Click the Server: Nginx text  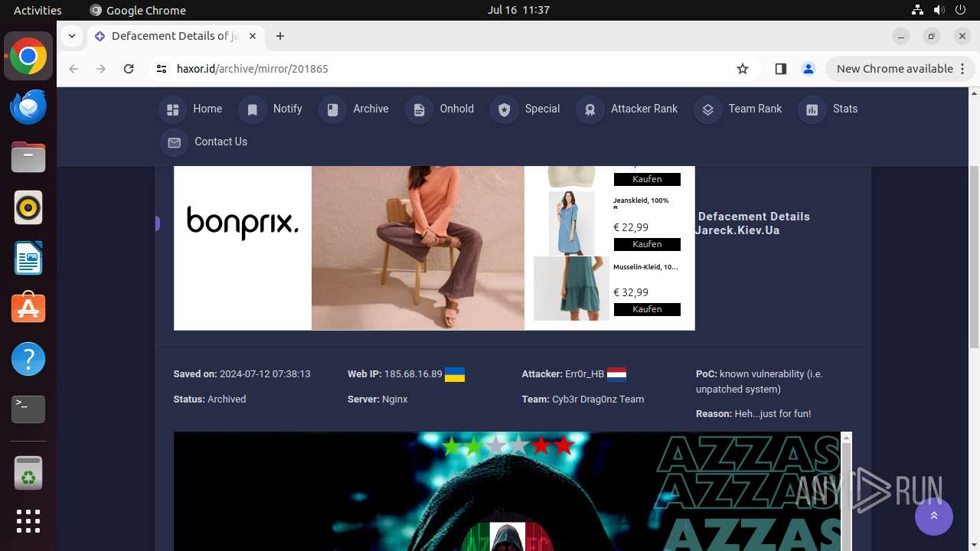pyautogui.click(x=377, y=399)
